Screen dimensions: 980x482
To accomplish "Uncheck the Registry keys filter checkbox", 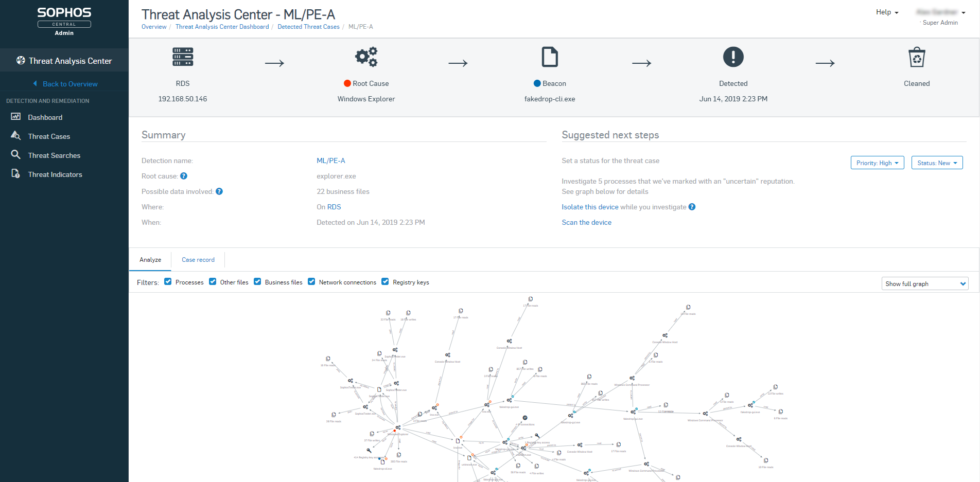I will tap(385, 281).
